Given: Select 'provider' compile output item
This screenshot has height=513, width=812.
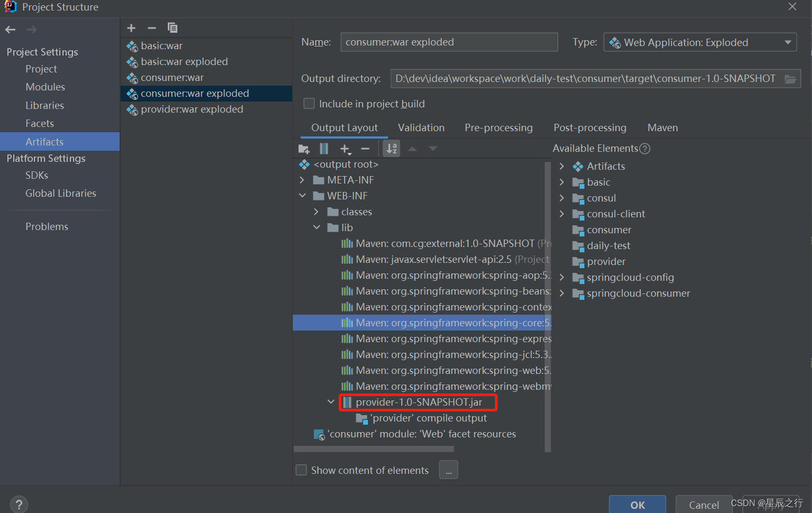Looking at the screenshot, I should [x=428, y=418].
